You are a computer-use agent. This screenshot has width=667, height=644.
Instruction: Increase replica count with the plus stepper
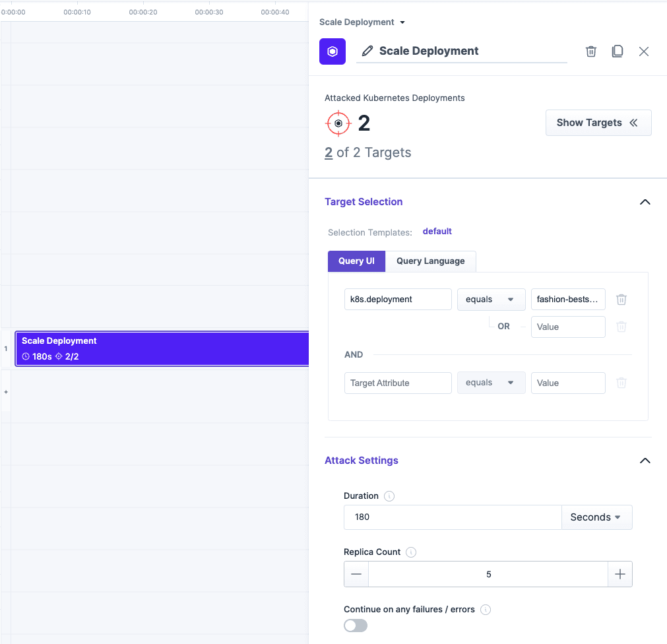click(x=619, y=574)
